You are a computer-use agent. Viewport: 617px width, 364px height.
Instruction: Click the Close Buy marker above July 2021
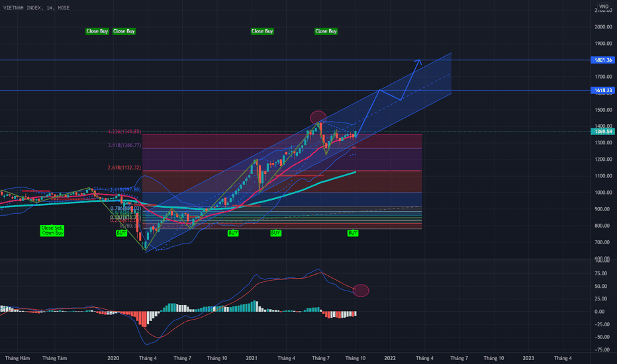(326, 31)
